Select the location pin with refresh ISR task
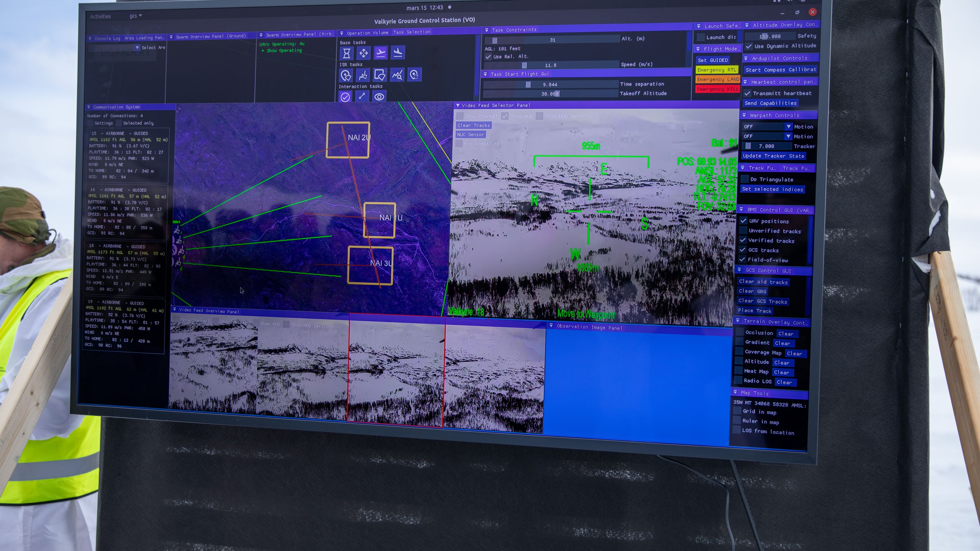The height and width of the screenshot is (551, 980). (x=414, y=75)
